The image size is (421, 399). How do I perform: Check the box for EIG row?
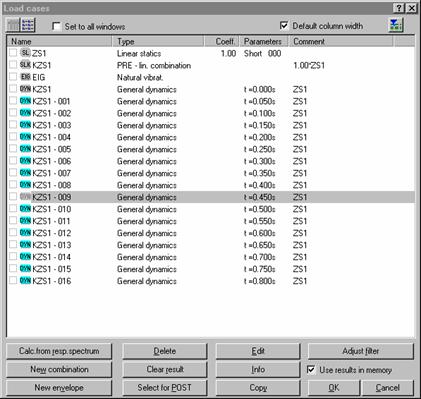point(13,77)
